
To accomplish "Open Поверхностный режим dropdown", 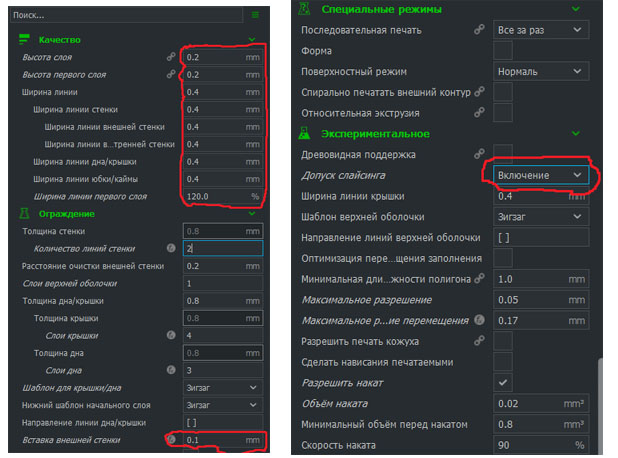I will [x=541, y=72].
